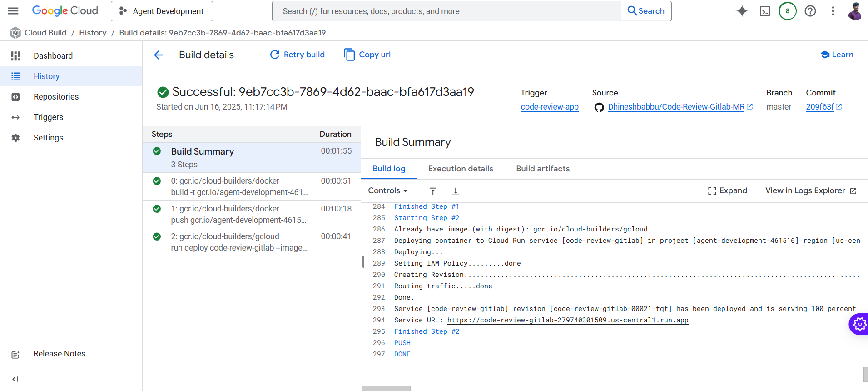The image size is (868, 391).
Task: Click the History breadcrumb link
Action: pyautogui.click(x=93, y=33)
